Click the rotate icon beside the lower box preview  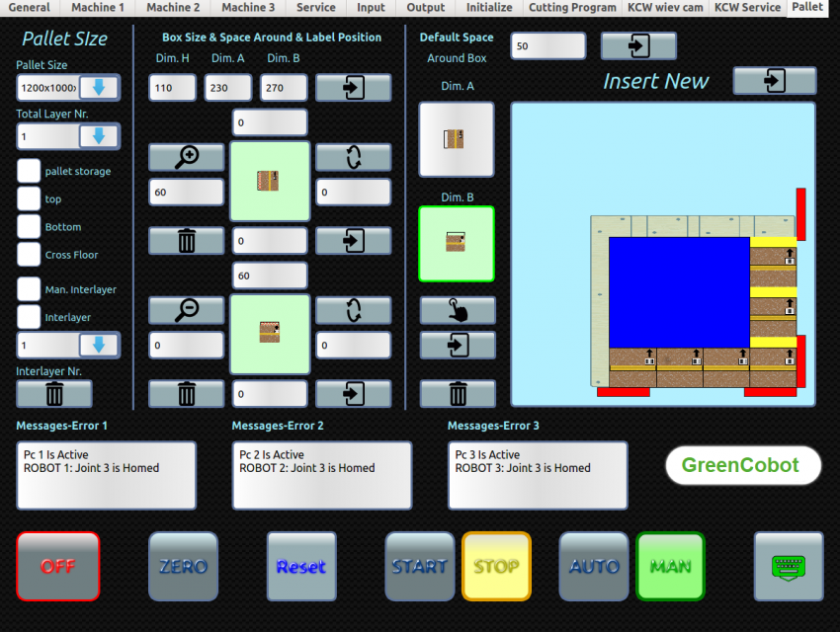click(354, 310)
